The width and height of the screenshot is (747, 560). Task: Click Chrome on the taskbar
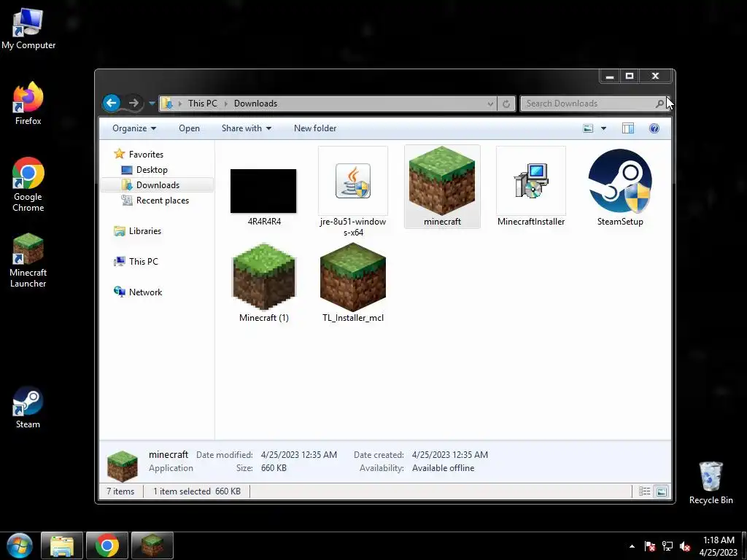click(x=107, y=545)
